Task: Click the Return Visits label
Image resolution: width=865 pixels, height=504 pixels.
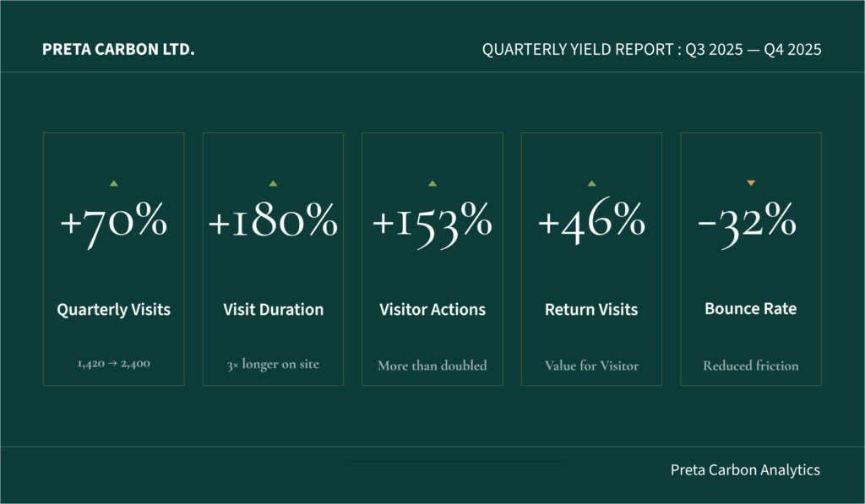Action: 591,310
